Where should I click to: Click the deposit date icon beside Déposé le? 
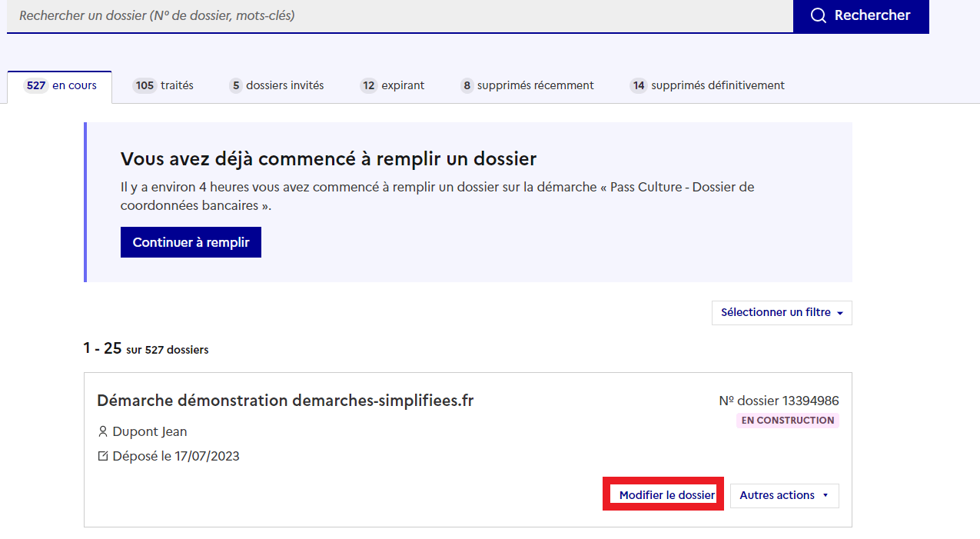(x=103, y=456)
